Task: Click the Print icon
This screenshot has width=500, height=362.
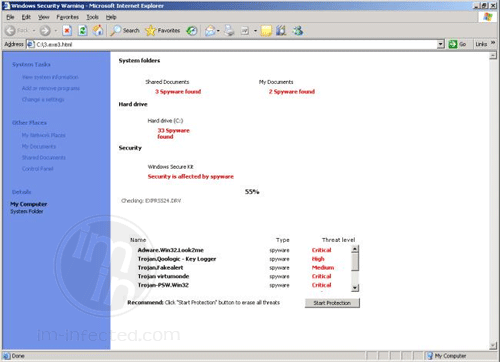Action: tap(229, 31)
